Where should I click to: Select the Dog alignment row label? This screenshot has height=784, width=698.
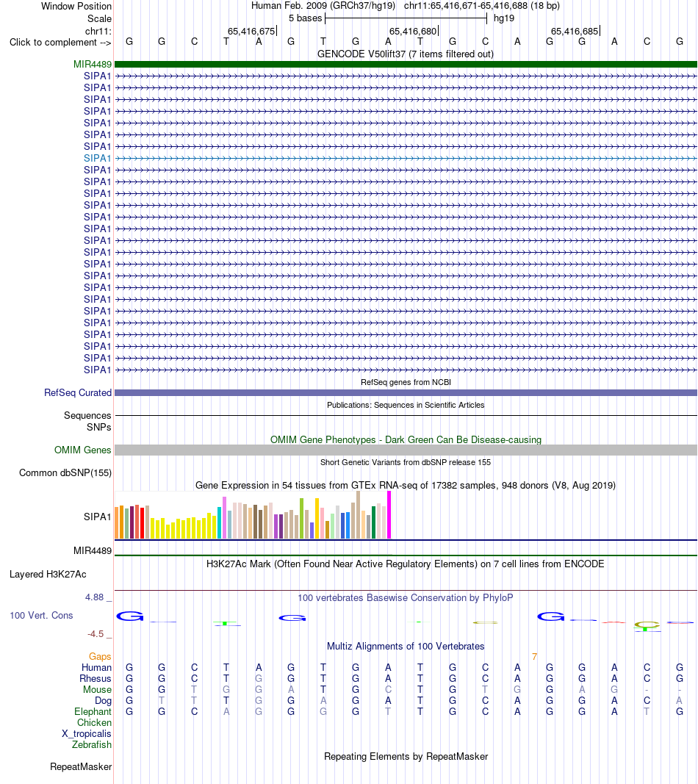(103, 700)
